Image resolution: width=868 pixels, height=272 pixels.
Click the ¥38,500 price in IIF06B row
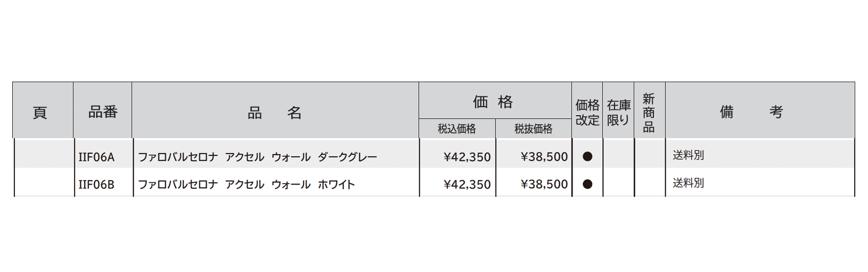point(544,185)
